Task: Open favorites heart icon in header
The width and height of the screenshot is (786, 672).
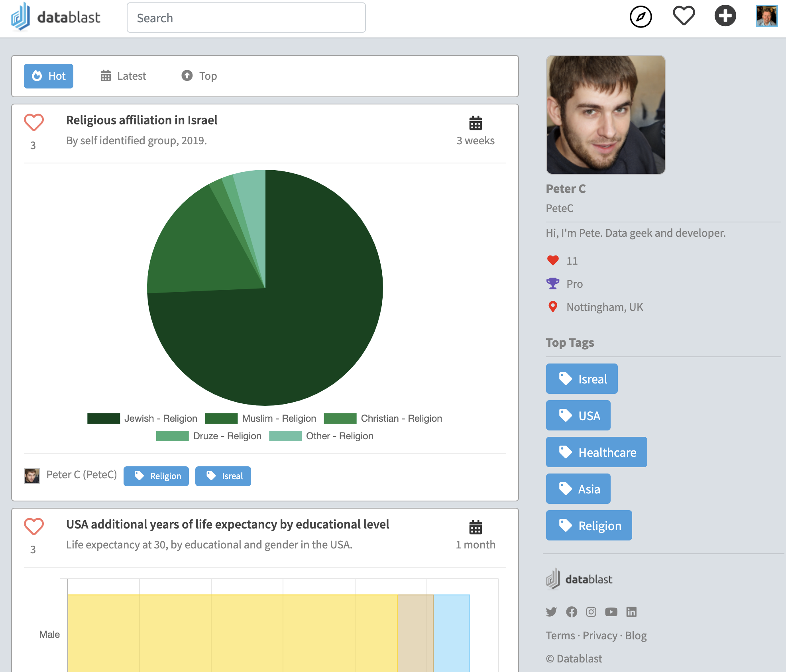Action: [x=684, y=16]
